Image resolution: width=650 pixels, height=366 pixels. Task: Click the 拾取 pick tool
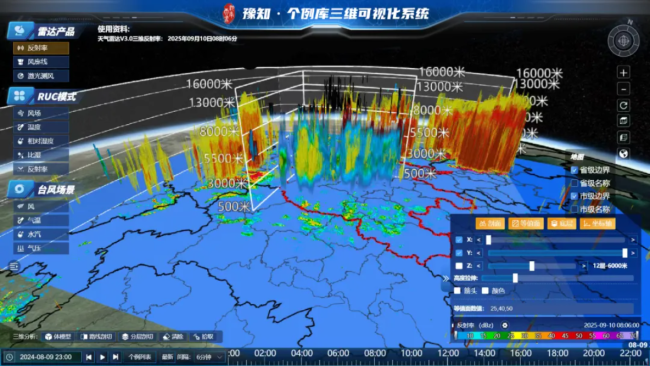(x=204, y=337)
